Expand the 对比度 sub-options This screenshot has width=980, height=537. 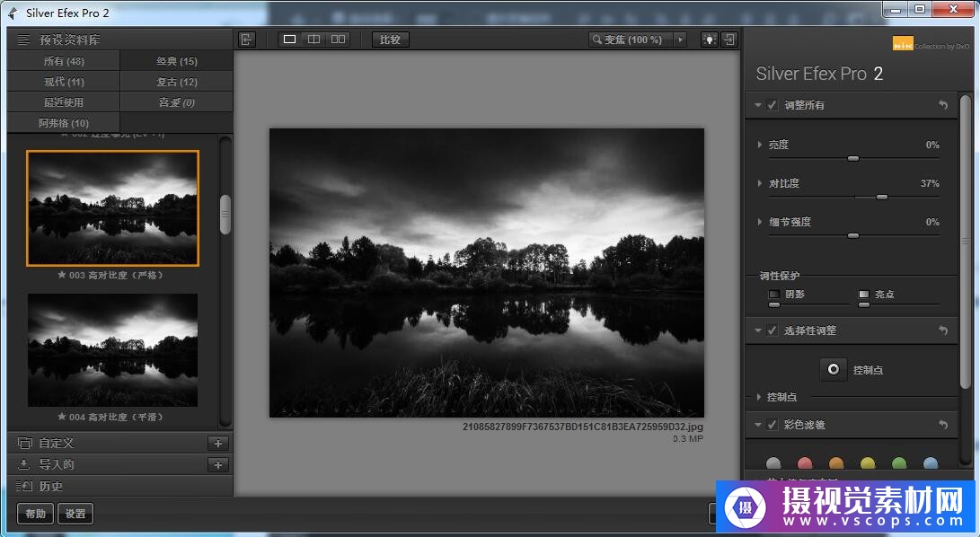760,183
